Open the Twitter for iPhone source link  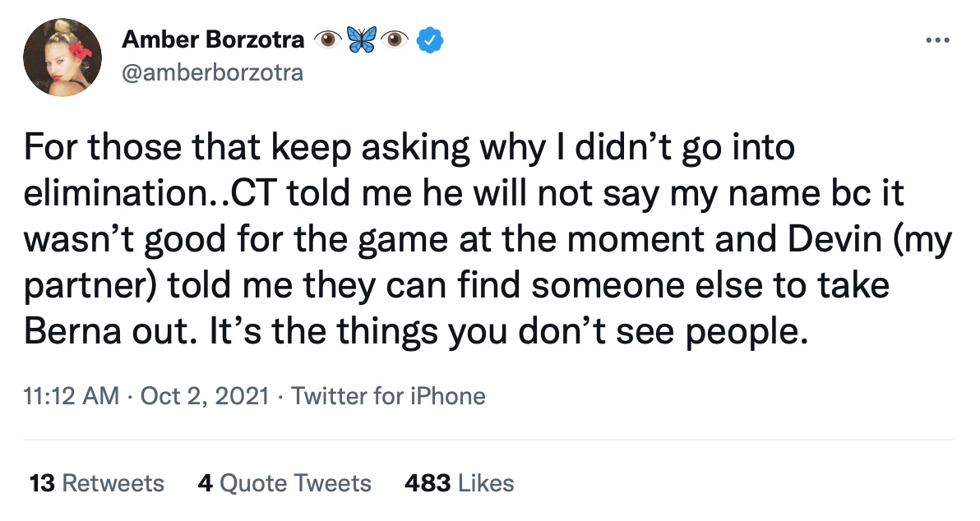(x=389, y=396)
